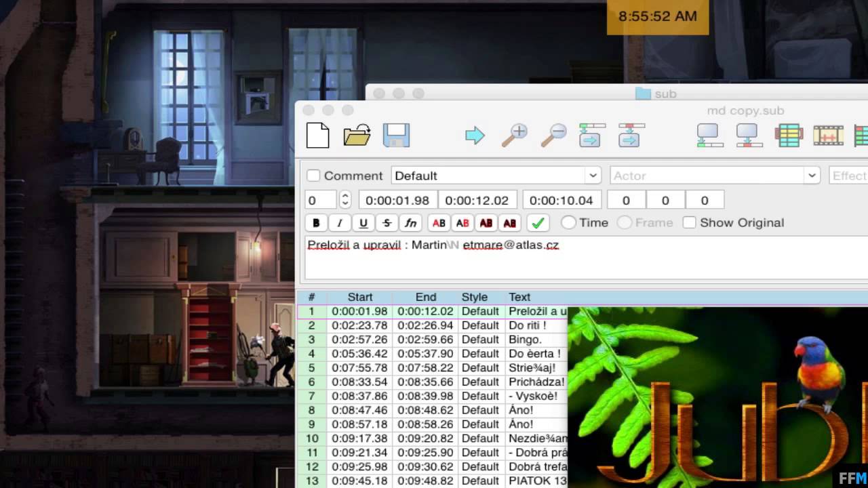Select the subtitle line '- Vyskoè!'
The height and width of the screenshot is (488, 868).
433,396
